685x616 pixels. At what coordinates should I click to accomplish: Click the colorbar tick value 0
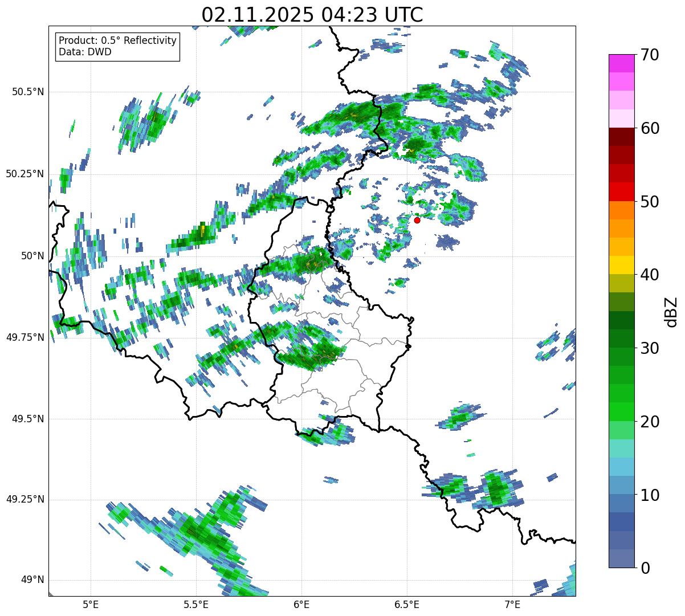(646, 568)
